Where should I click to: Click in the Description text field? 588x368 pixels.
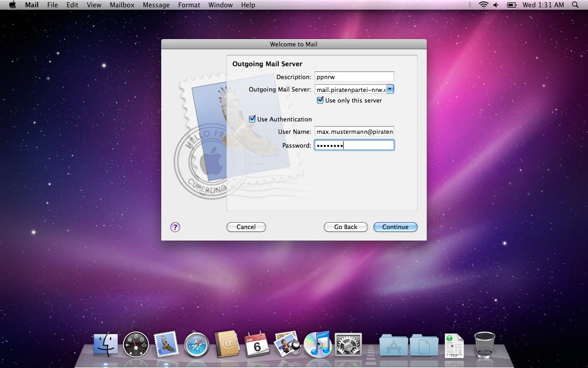[x=354, y=77]
